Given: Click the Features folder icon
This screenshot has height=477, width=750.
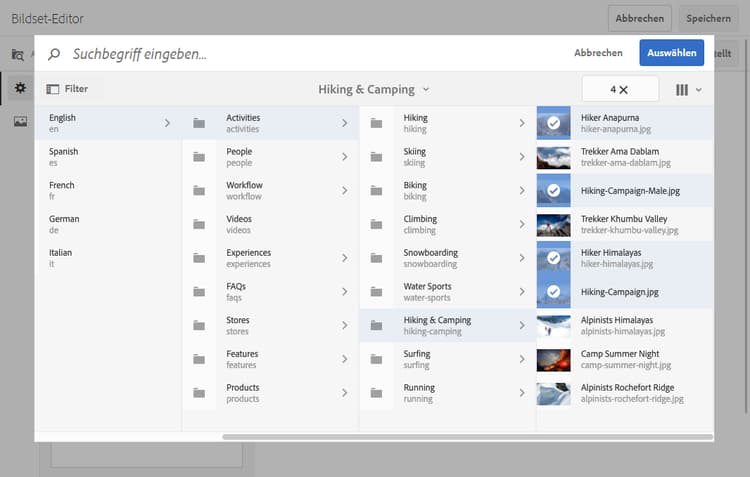Looking at the screenshot, I should point(199,359).
